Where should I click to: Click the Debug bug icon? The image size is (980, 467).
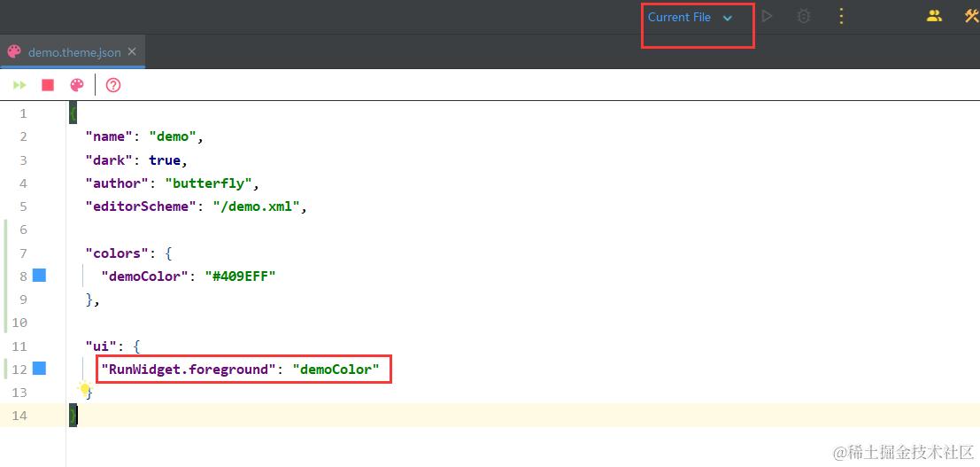804,17
